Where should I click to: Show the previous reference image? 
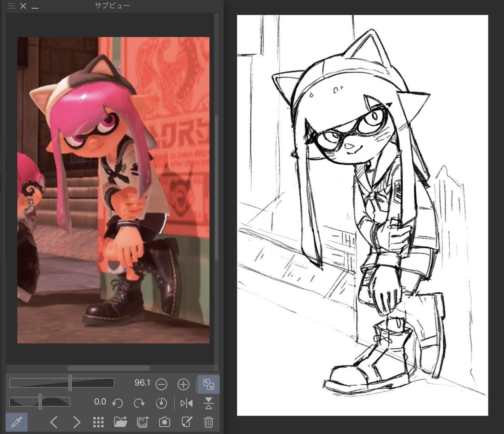pyautogui.click(x=54, y=422)
